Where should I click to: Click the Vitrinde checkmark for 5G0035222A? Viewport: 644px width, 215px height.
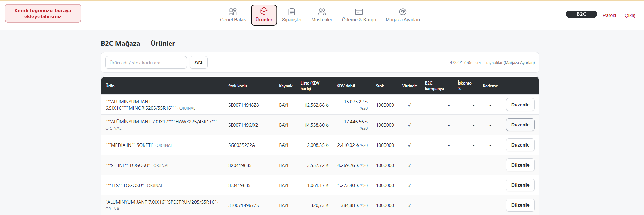click(409, 145)
